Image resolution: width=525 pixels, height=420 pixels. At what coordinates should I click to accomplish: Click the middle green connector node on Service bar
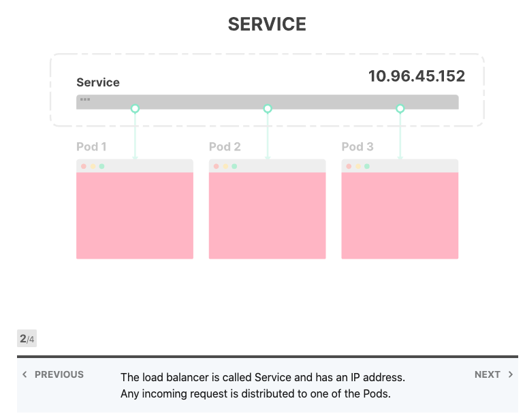[x=268, y=108]
